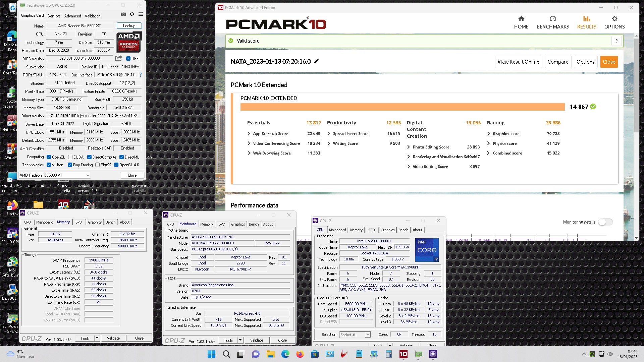
Task: Open Firefox from taskbar
Action: click(x=300, y=354)
